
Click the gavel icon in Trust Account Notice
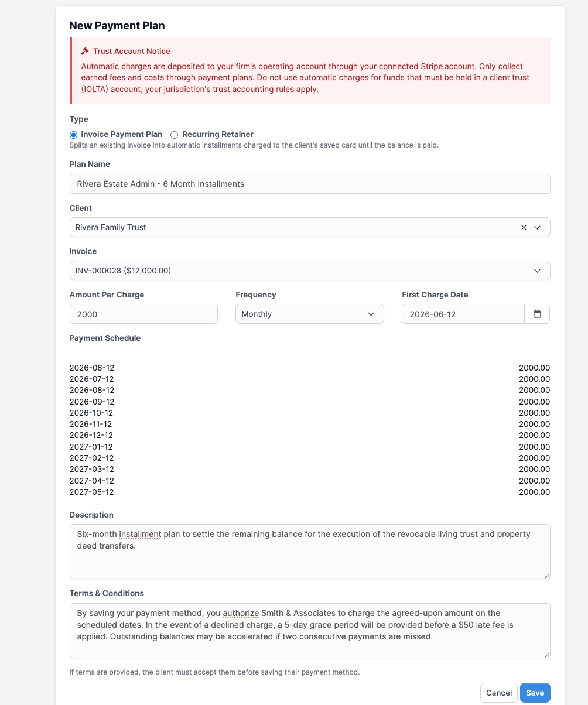[x=86, y=51]
